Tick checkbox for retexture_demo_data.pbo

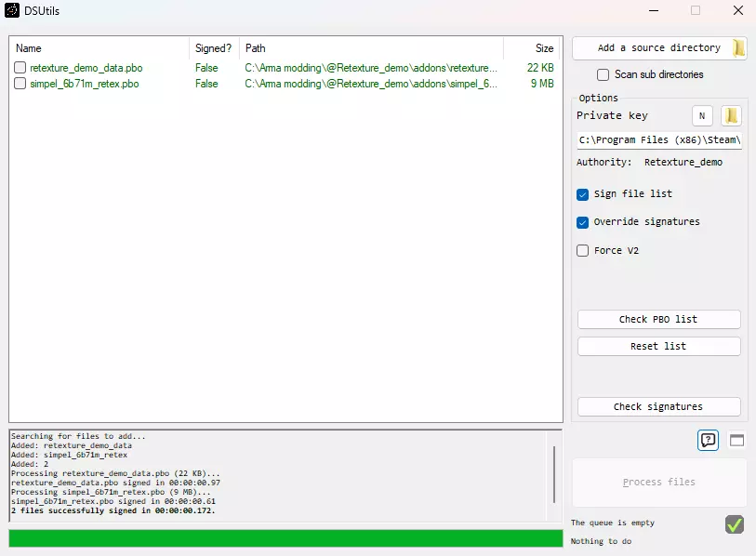coord(20,68)
